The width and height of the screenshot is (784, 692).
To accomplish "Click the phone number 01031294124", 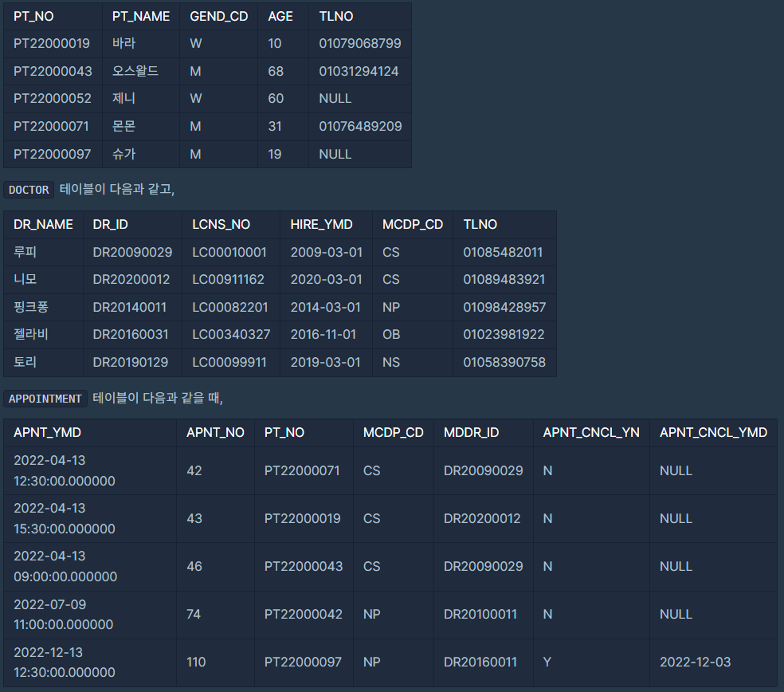I will click(x=359, y=71).
